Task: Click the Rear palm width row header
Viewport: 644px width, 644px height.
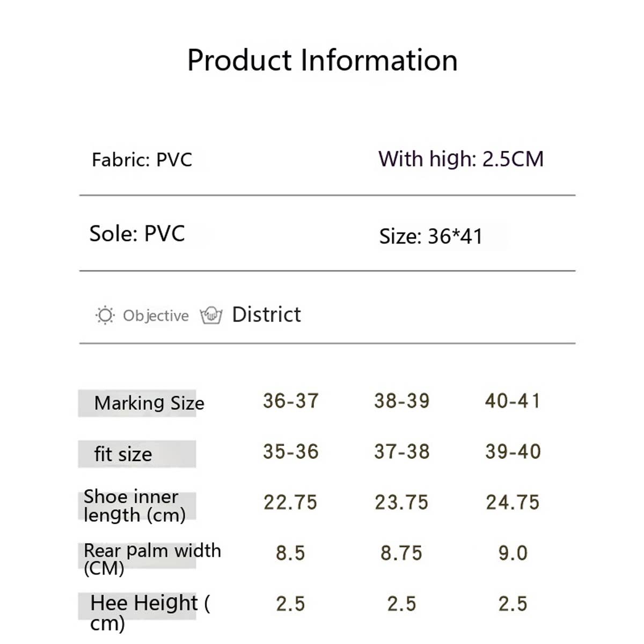Action: point(152,558)
